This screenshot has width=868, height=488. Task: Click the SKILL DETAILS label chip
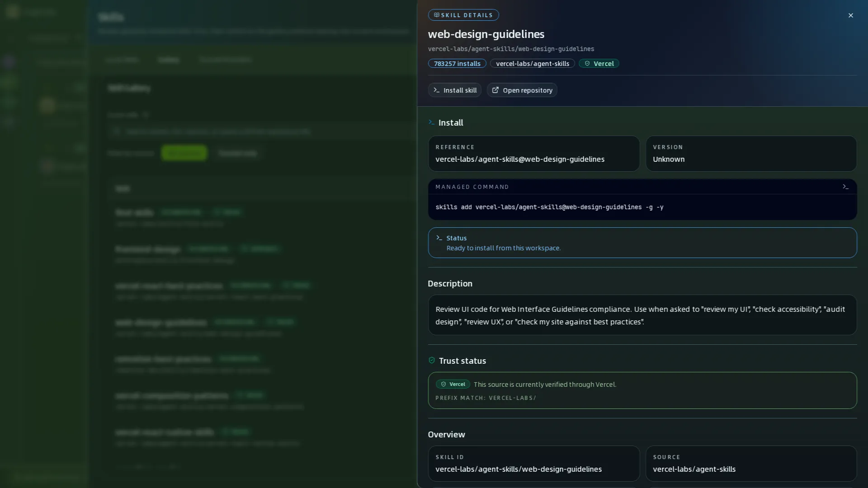point(463,15)
